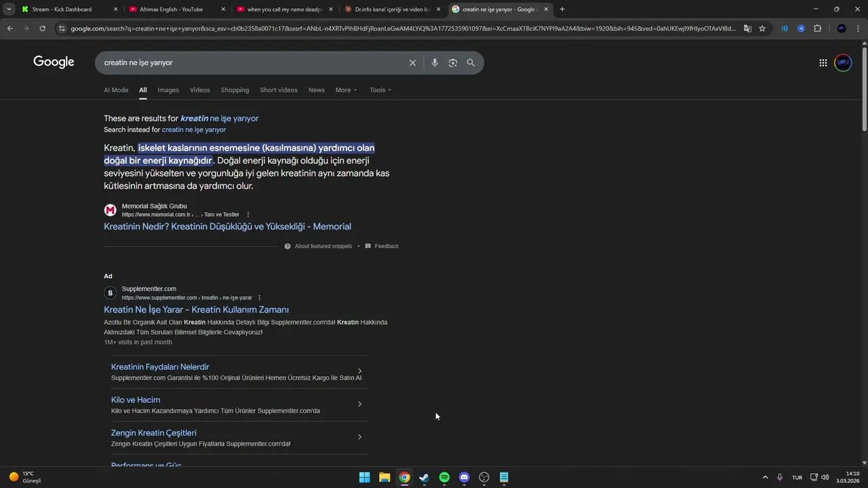Open Discord from the taskbar
The height and width of the screenshot is (488, 868).
point(464,477)
